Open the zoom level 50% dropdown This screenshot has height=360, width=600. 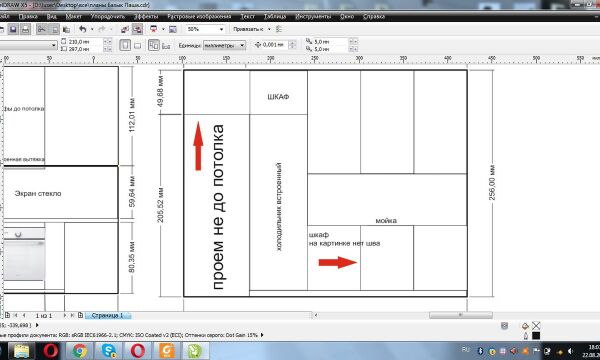click(x=221, y=29)
